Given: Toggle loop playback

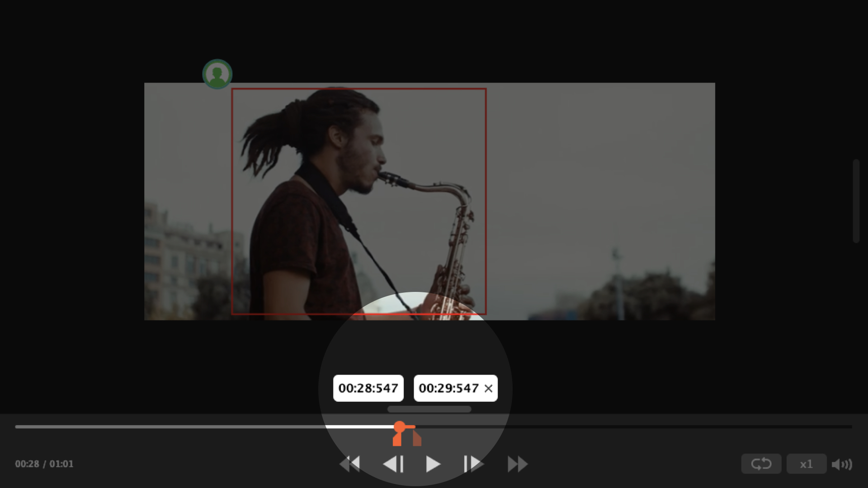Looking at the screenshot, I should (761, 464).
